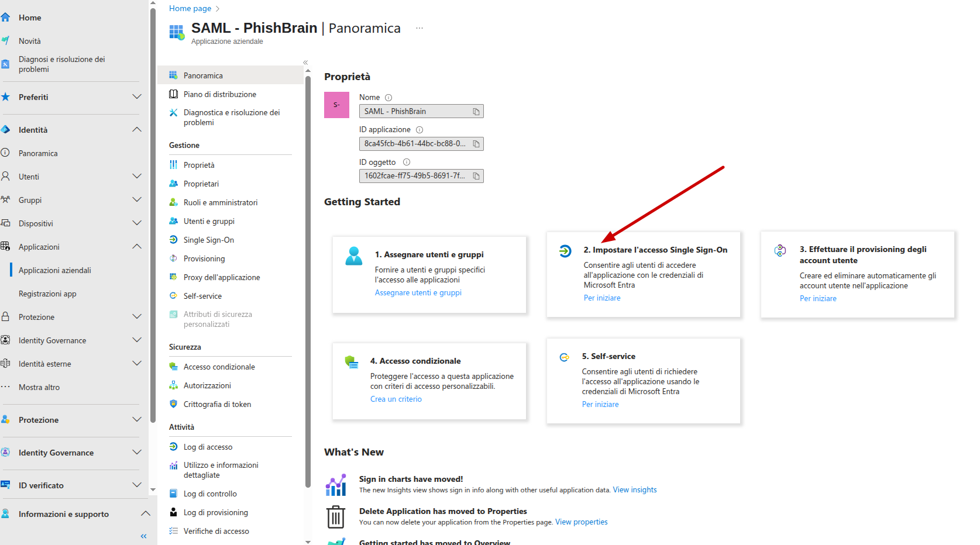Copy the application Nome field value
Image resolution: width=980 pixels, height=545 pixels.
[476, 112]
